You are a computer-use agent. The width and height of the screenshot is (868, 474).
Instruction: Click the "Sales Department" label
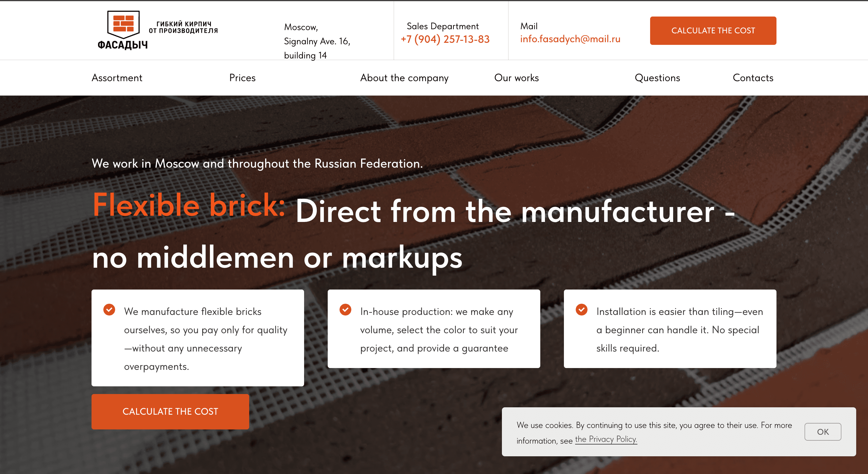tap(443, 26)
